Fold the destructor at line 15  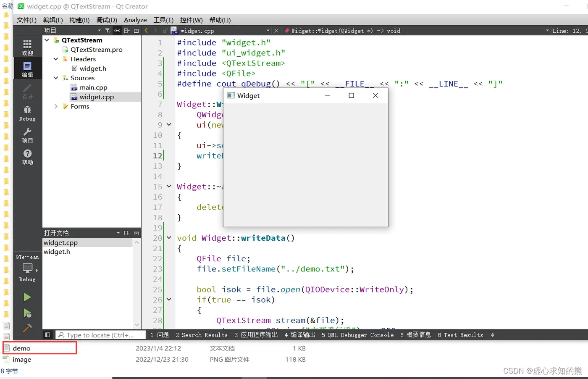pos(169,186)
